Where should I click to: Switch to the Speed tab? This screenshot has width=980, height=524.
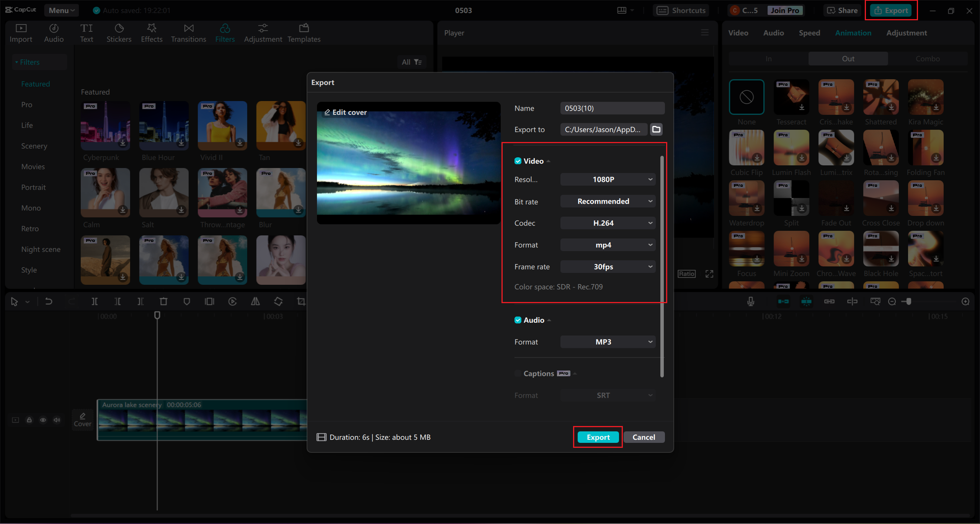click(x=809, y=33)
